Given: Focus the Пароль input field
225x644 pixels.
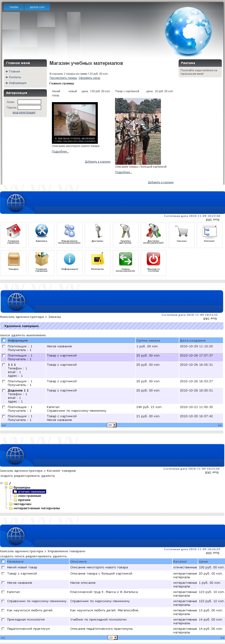Looking at the screenshot, I should pos(29,107).
